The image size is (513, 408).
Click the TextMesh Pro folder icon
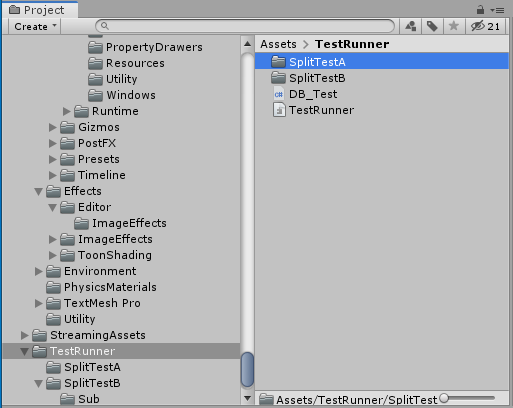(53, 303)
